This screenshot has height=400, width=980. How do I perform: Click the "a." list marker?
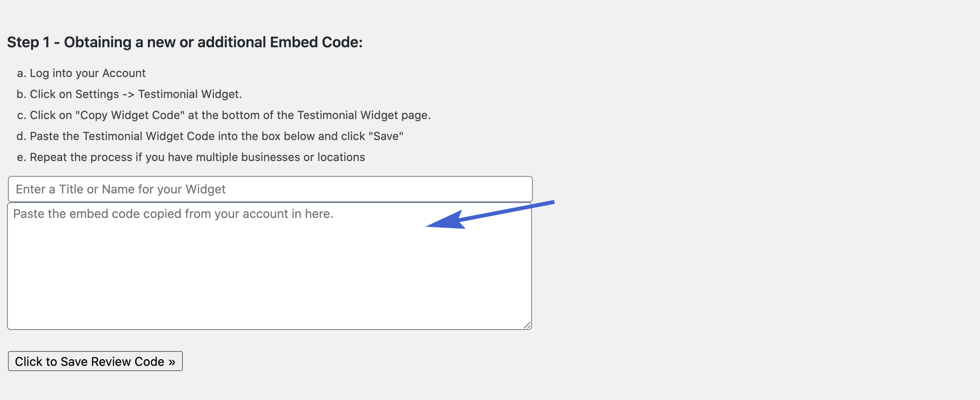tap(21, 73)
